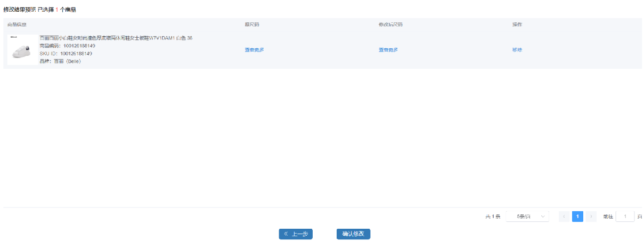Click the 原尺码 column header
The height and width of the screenshot is (241, 644).
(x=252, y=25)
